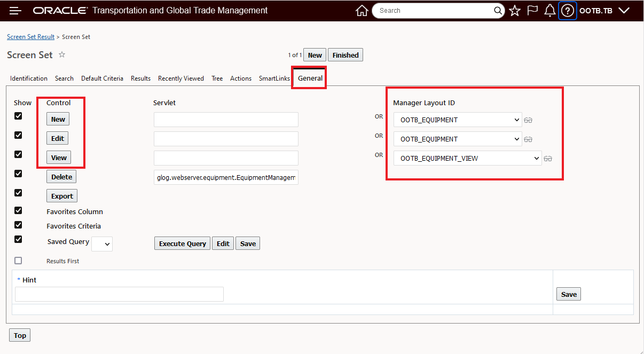The image size is (644, 354).
Task: Enable the Results First checkbox
Action: (18, 261)
